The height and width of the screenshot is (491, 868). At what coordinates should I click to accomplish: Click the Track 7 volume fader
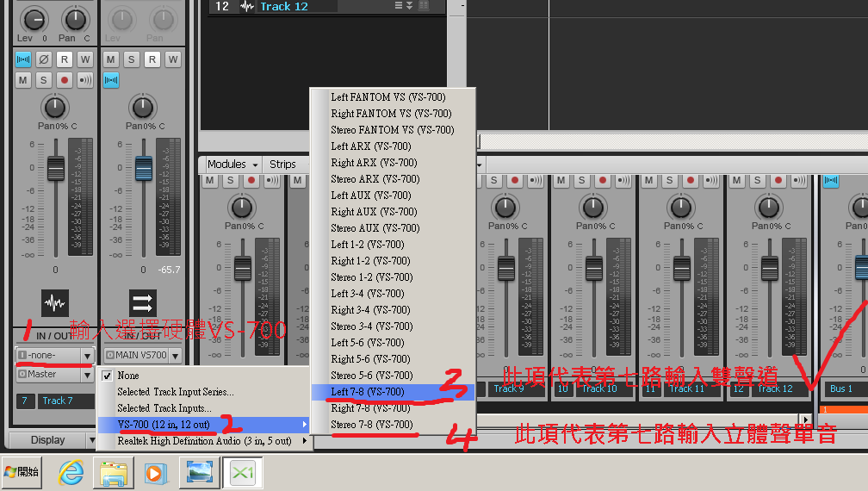55,167
